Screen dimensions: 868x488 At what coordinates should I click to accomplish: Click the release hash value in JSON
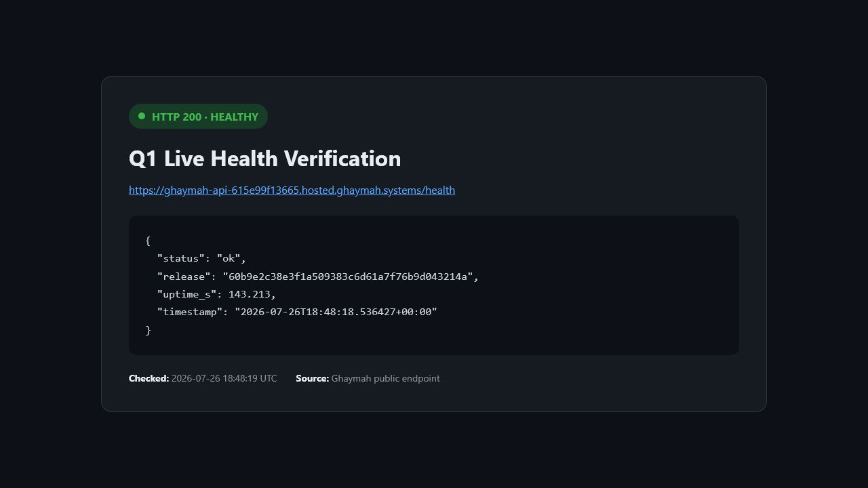[347, 277]
